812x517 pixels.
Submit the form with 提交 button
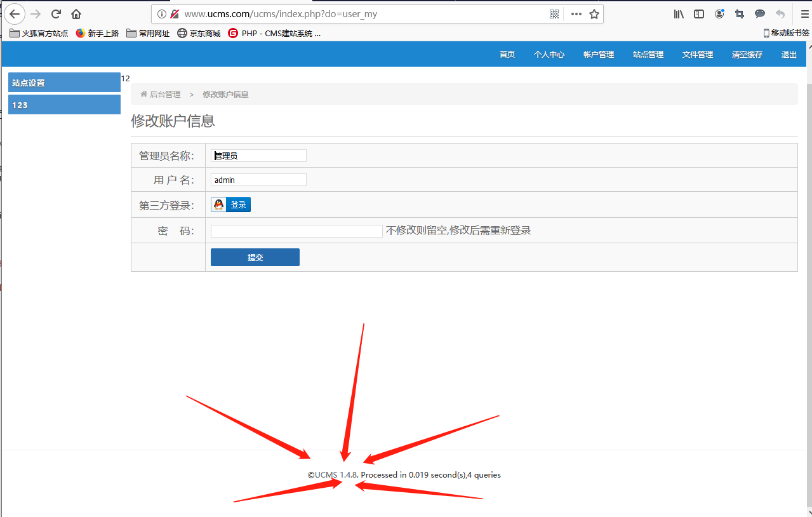click(255, 257)
